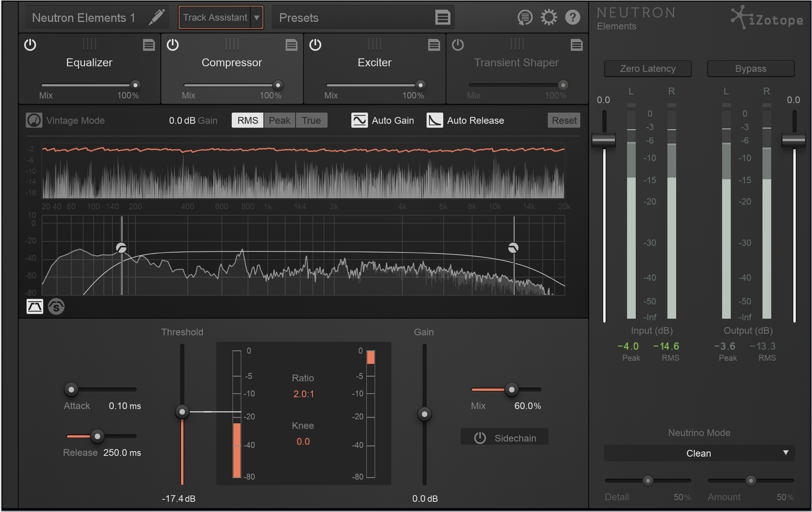
Task: Open the Equalizer module preset list icon
Action: click(149, 45)
